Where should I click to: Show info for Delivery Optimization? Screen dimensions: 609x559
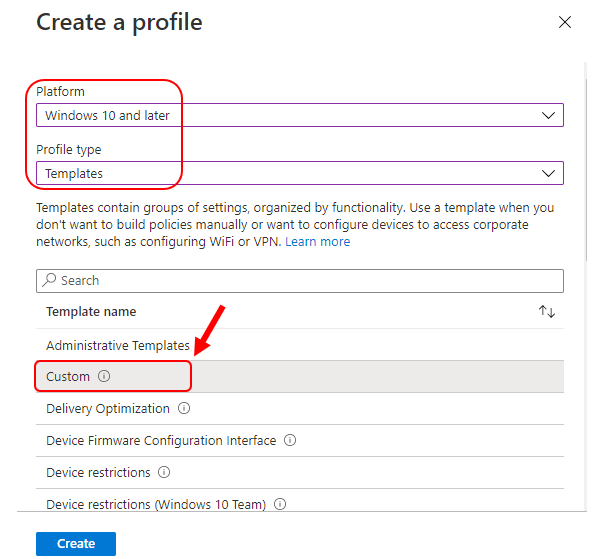point(184,408)
